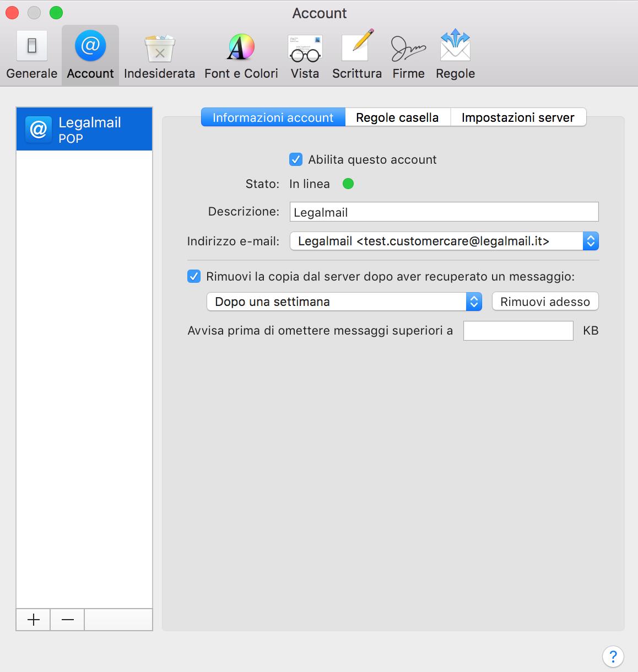The height and width of the screenshot is (672, 638).
Task: Click the Descrizione text field
Action: coord(444,212)
